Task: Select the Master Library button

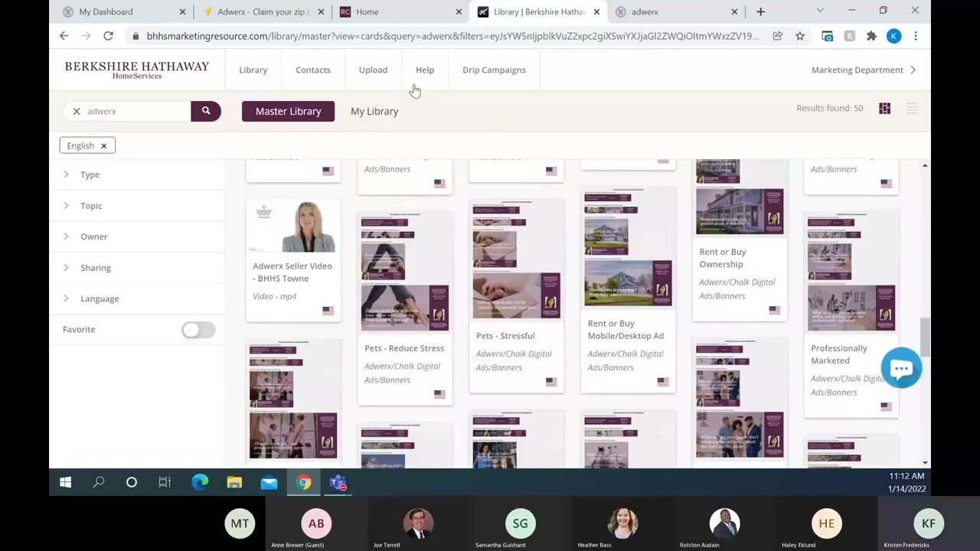Action: coord(289,111)
